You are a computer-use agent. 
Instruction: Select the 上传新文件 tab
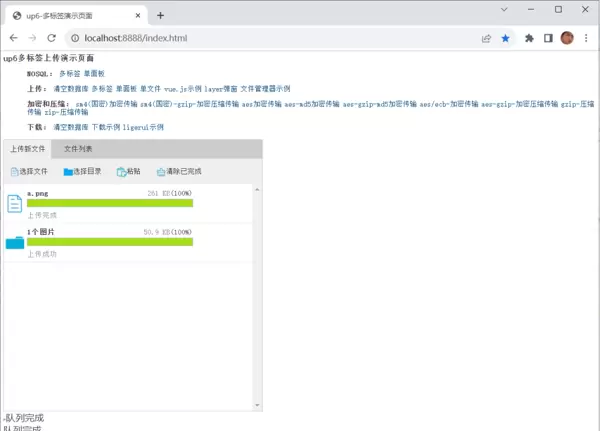click(28, 149)
